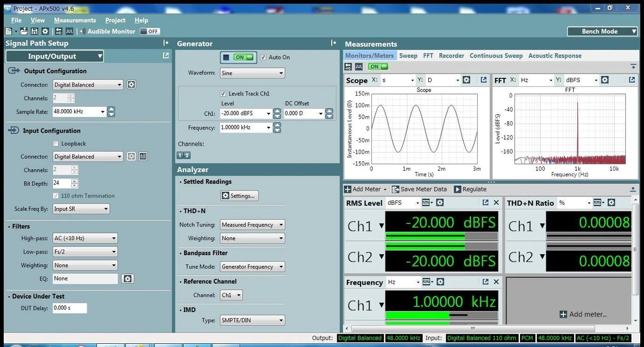The image size is (644, 347).
Task: Uncheck Levels Track Ch1 in the Generator
Action: pyautogui.click(x=222, y=93)
